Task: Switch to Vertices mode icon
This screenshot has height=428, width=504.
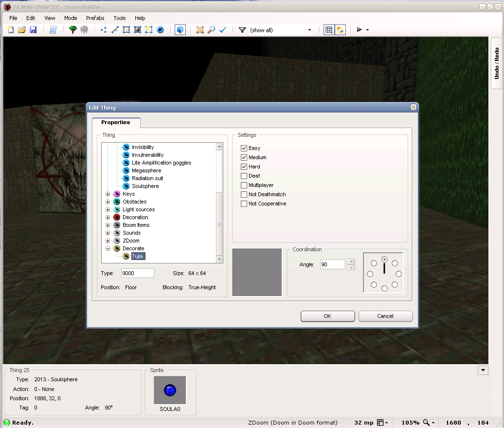Action: coord(104,30)
